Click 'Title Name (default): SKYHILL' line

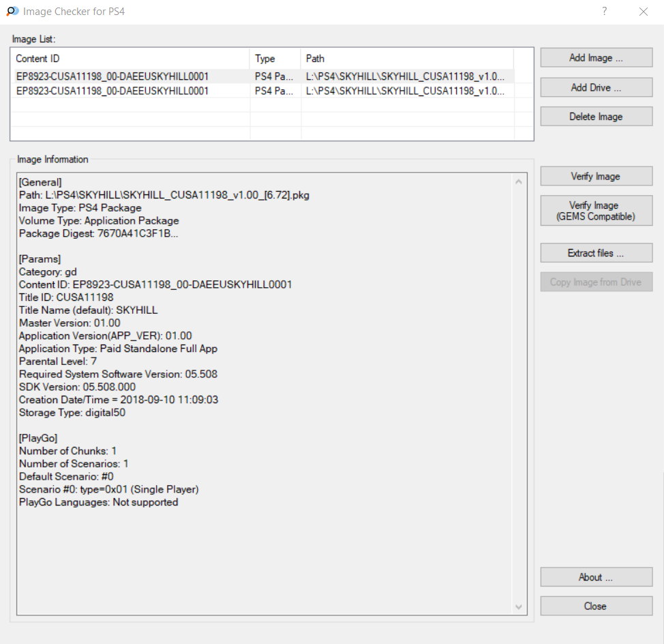88,310
